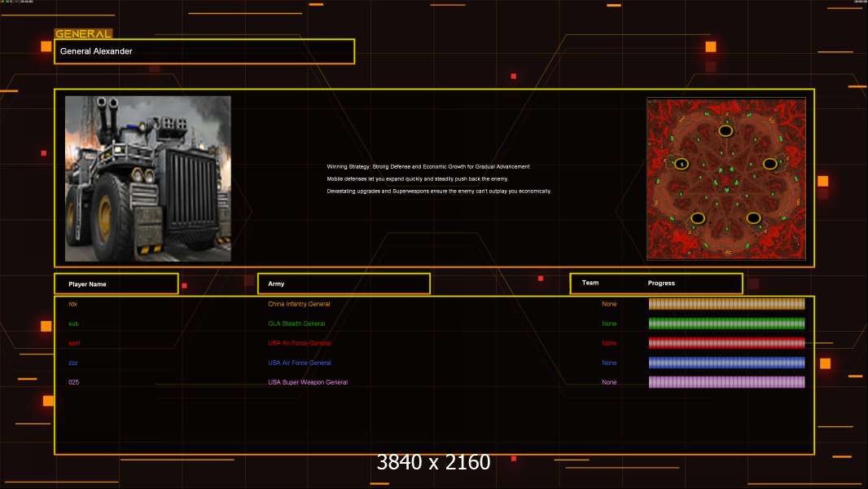Image resolution: width=868 pixels, height=489 pixels.
Task: Click the purple None team value for 025
Action: (x=609, y=382)
